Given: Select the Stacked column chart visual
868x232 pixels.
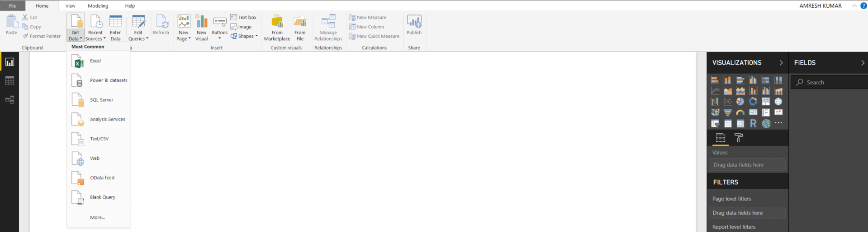Looking at the screenshot, I should [728, 80].
